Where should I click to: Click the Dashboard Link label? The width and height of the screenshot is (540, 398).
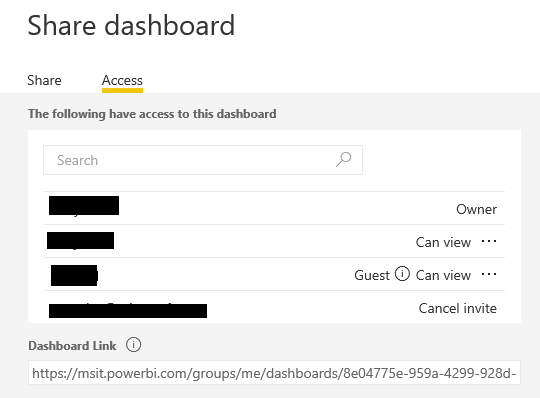pos(72,346)
